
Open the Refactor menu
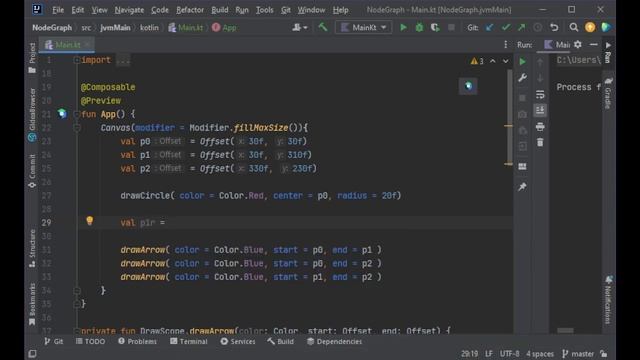[190, 10]
